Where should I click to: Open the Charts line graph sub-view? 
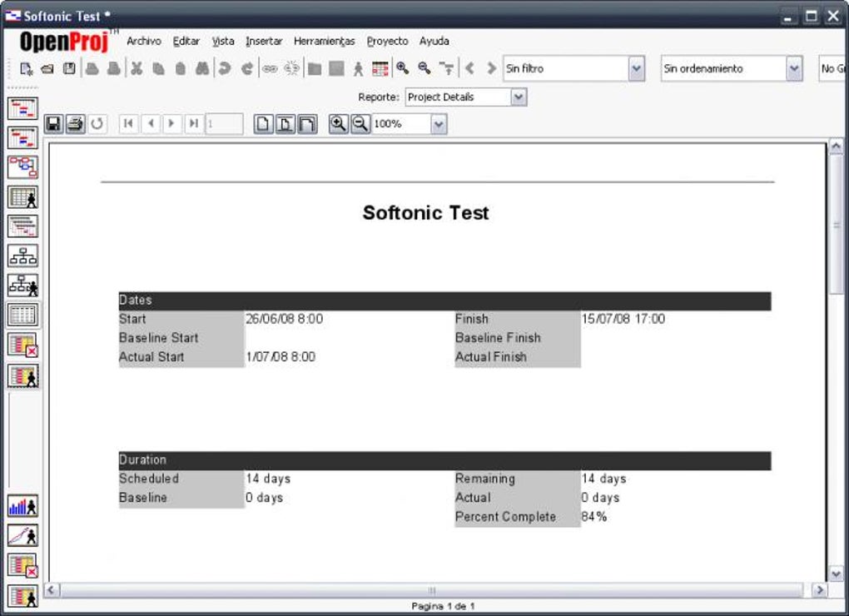click(x=22, y=535)
